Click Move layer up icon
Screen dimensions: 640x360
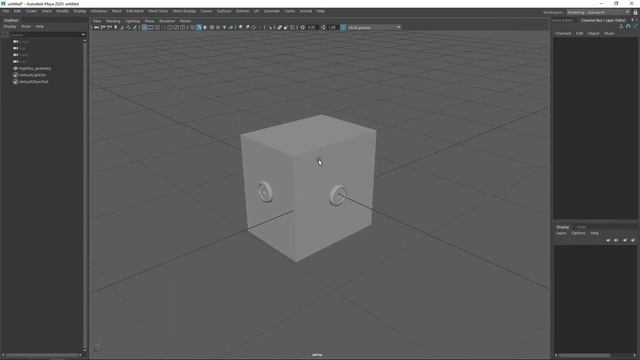click(608, 240)
